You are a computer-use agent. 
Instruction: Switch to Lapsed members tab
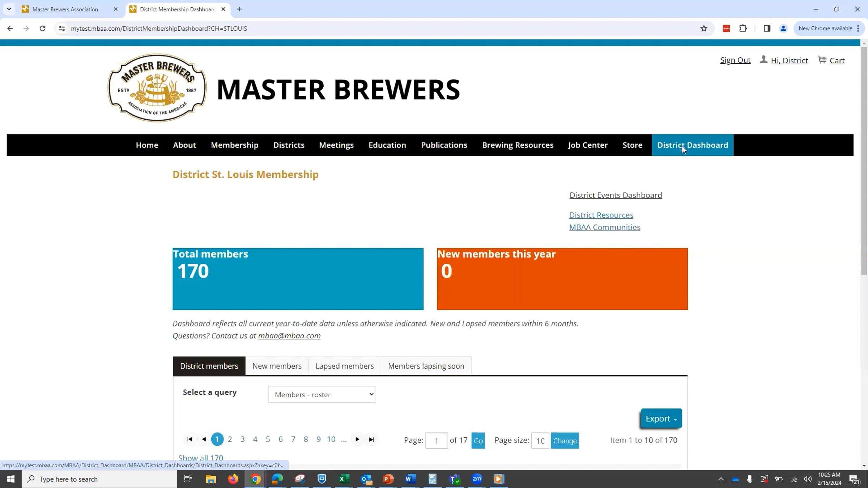(344, 366)
